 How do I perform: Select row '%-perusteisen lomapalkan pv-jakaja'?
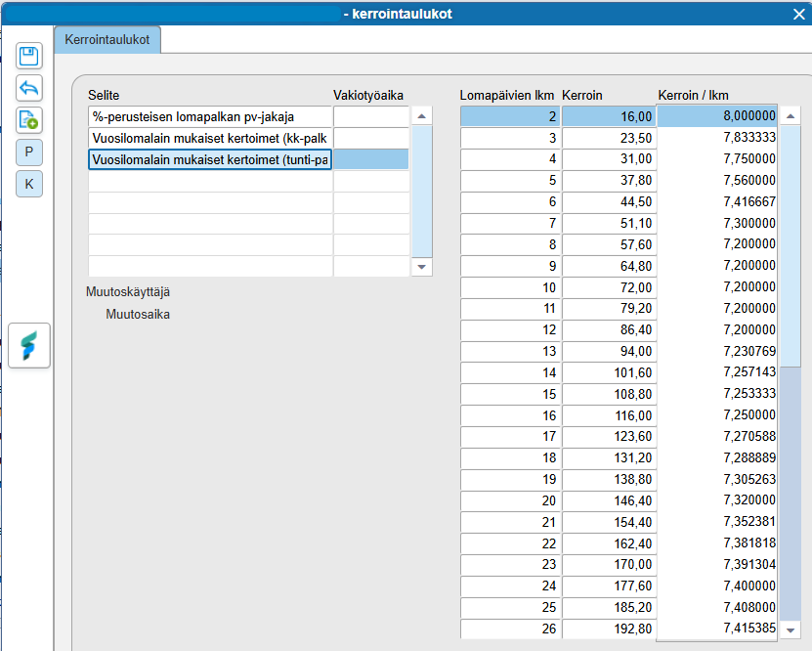click(210, 117)
